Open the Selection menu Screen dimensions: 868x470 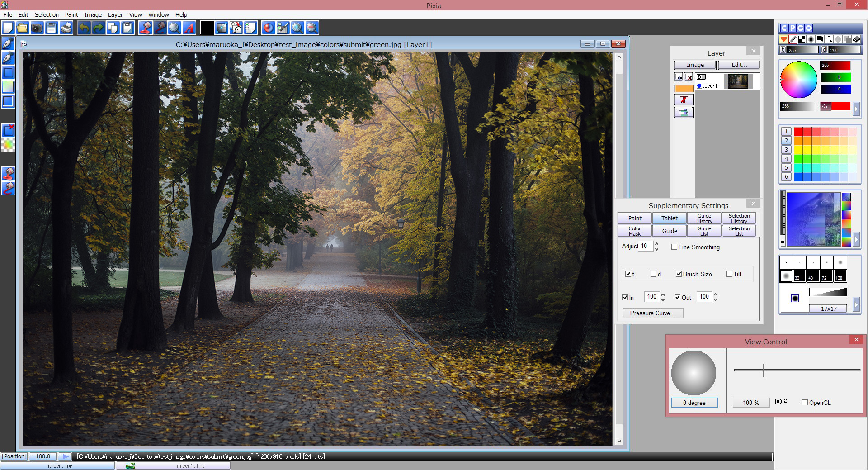click(47, 14)
